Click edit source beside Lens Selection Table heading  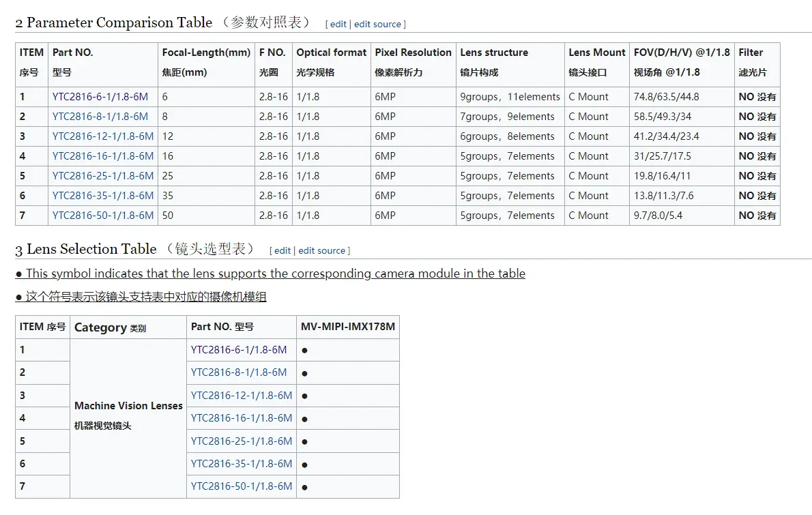click(322, 250)
